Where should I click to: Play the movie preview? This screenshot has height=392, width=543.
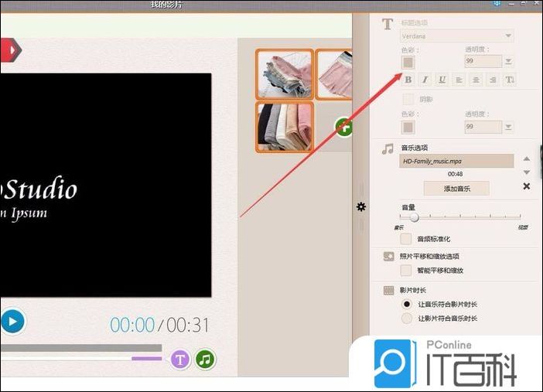[x=12, y=322]
